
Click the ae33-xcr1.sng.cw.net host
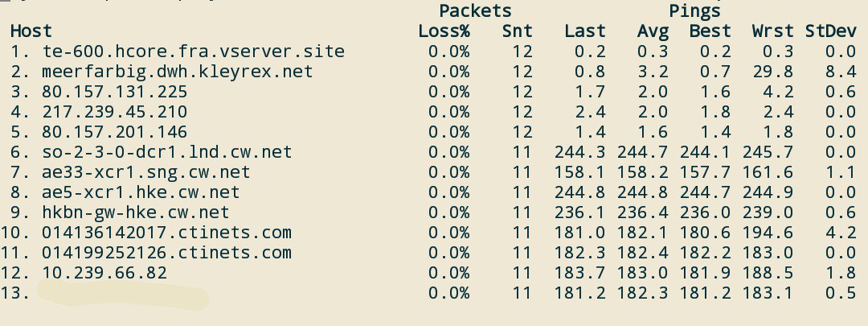146,172
